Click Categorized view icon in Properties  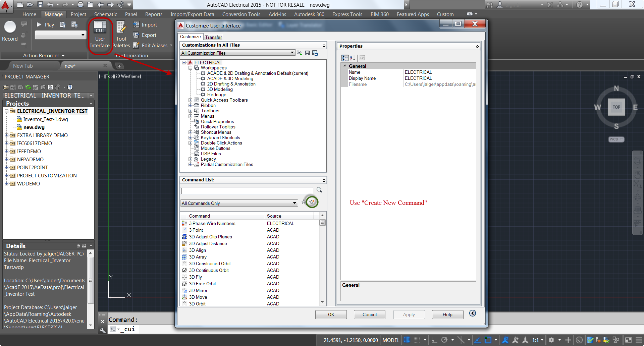click(x=345, y=58)
